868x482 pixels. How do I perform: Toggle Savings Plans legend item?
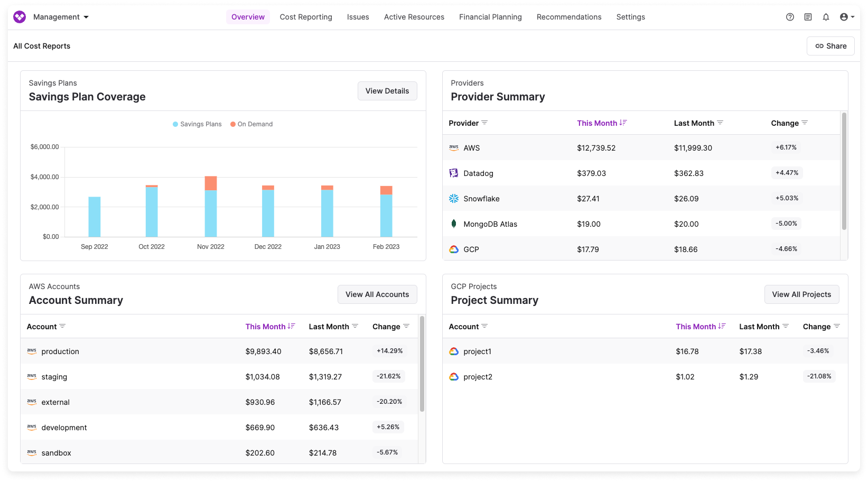(x=197, y=124)
